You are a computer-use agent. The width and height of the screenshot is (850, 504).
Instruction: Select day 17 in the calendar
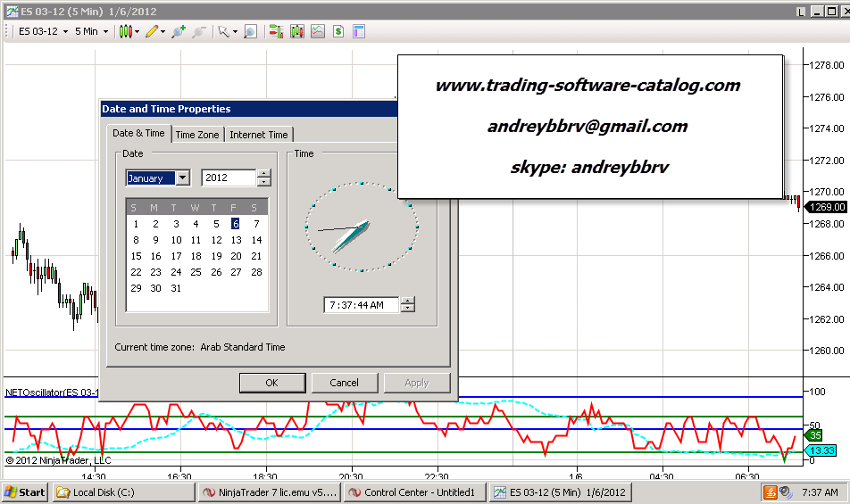(176, 256)
